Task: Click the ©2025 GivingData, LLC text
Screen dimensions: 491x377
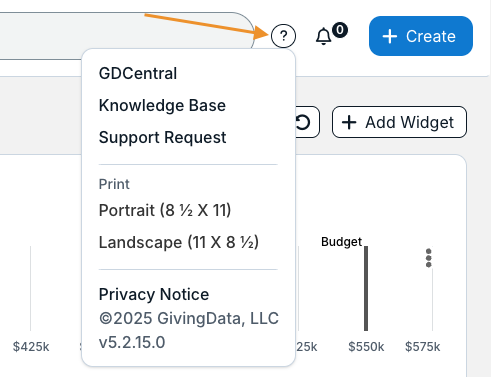Action: 189,318
